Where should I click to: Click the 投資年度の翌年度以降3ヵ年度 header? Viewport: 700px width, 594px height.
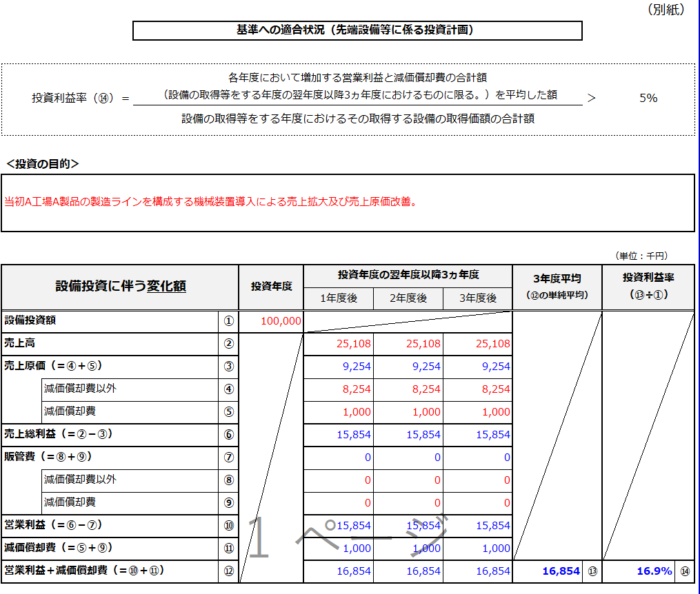[x=408, y=276]
